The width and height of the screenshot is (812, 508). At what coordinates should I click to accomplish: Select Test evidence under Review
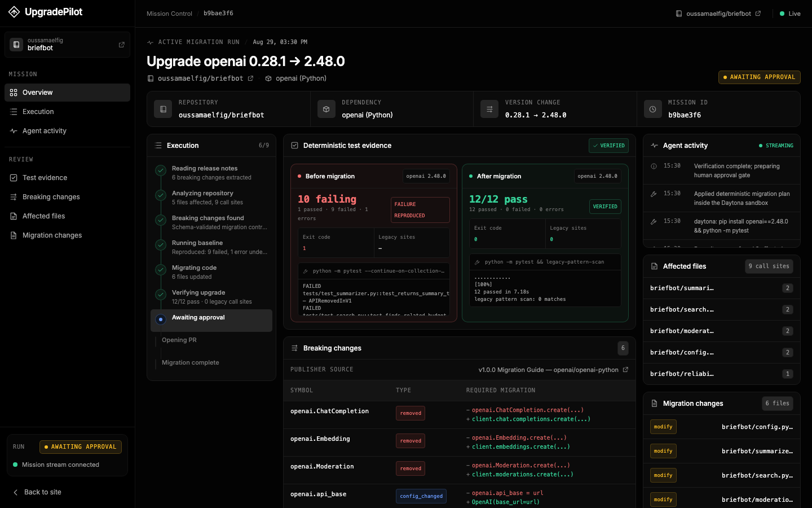pyautogui.click(x=67, y=178)
